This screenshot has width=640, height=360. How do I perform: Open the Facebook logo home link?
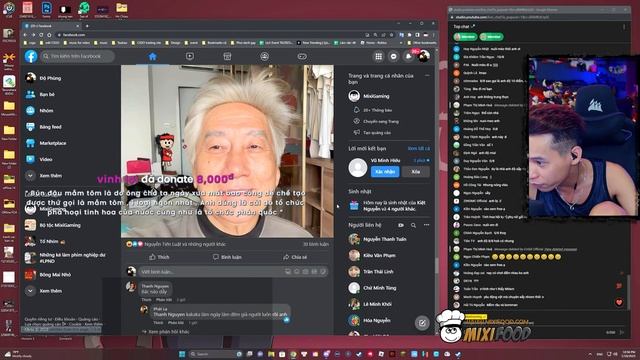coord(31,56)
